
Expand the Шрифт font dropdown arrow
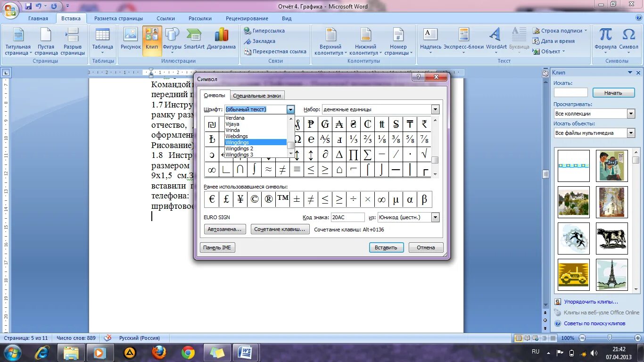pyautogui.click(x=290, y=109)
